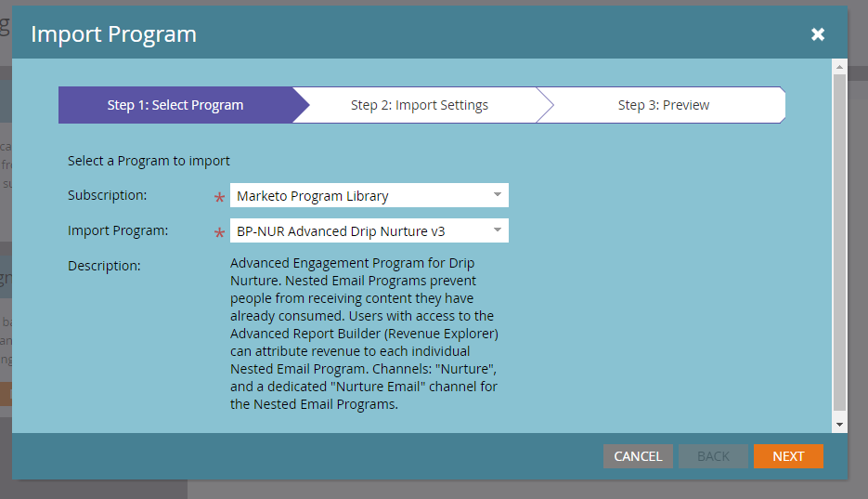Click the red asterisk beside Subscription
This screenshot has width=868, height=499.
[219, 198]
